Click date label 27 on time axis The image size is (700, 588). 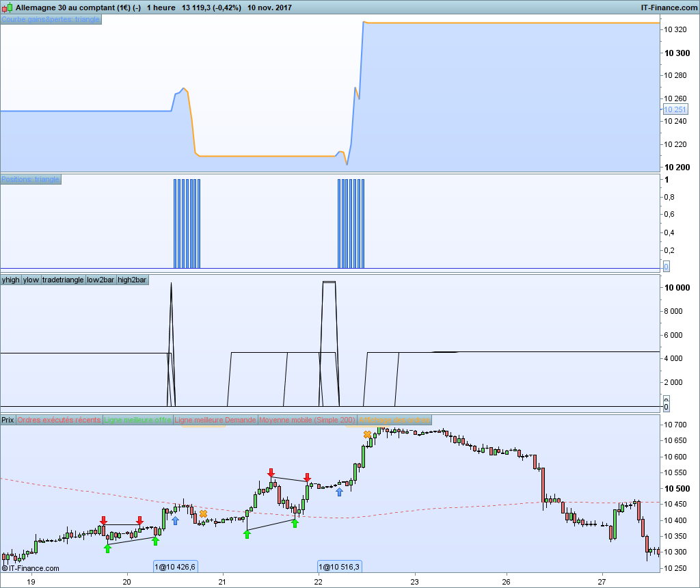602,582
